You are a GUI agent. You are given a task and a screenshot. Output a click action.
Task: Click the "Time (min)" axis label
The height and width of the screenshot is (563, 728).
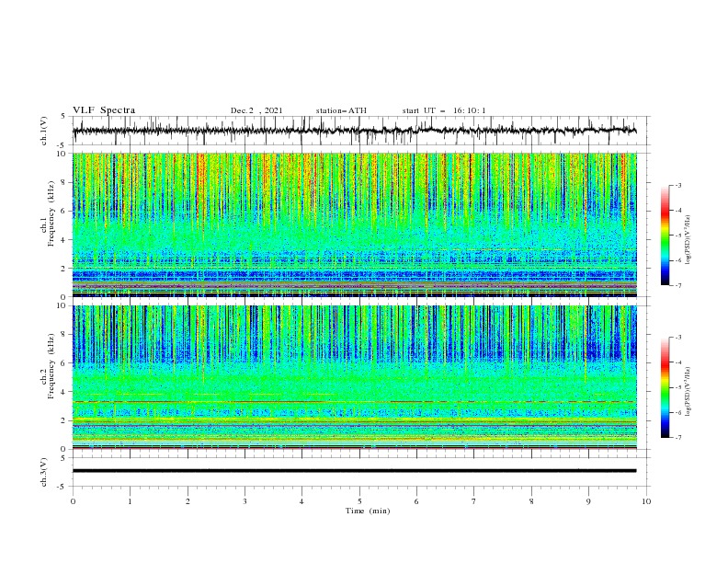[x=368, y=511]
